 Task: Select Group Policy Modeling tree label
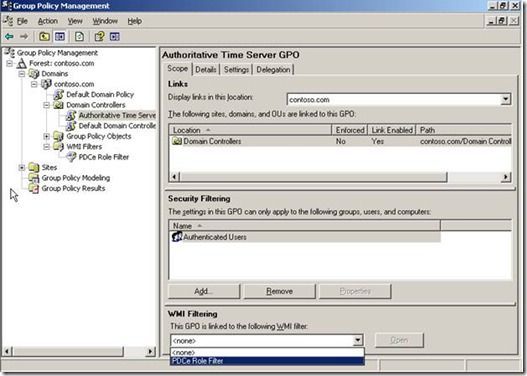pyautogui.click(x=76, y=178)
